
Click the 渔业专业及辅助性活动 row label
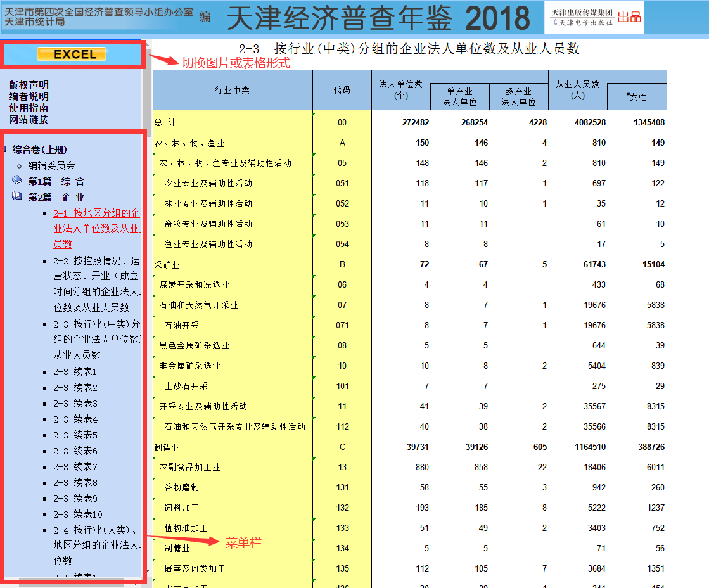point(208,244)
